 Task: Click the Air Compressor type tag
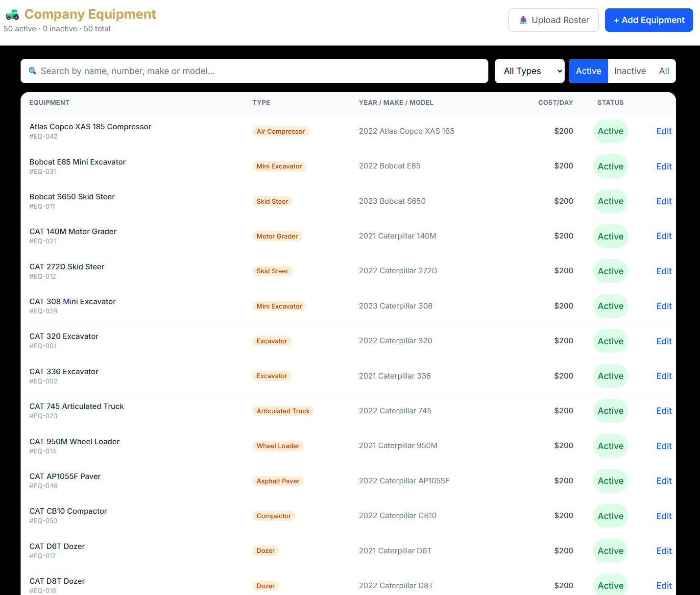(x=280, y=131)
